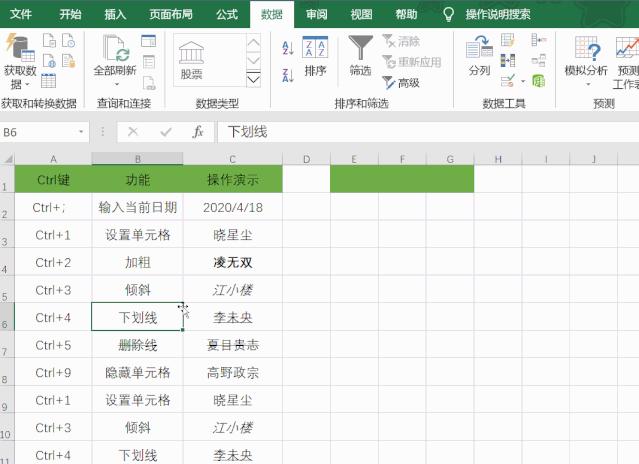Open the 文件 (File) tab
The height and width of the screenshot is (464, 639).
20,14
